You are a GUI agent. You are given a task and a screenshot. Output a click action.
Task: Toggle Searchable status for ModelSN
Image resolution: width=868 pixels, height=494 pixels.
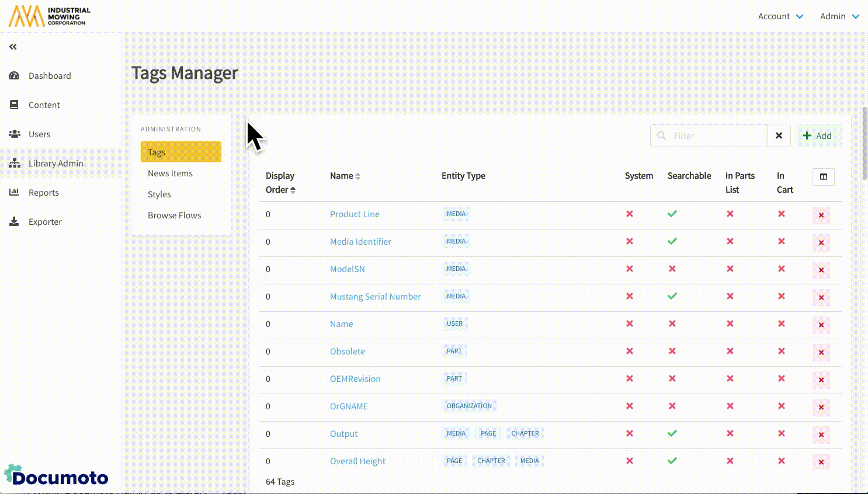coord(672,269)
